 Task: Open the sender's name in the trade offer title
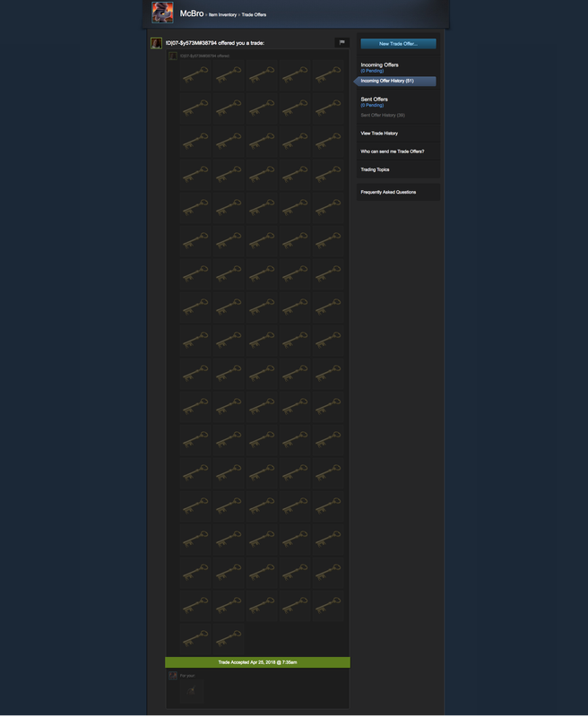(x=191, y=43)
